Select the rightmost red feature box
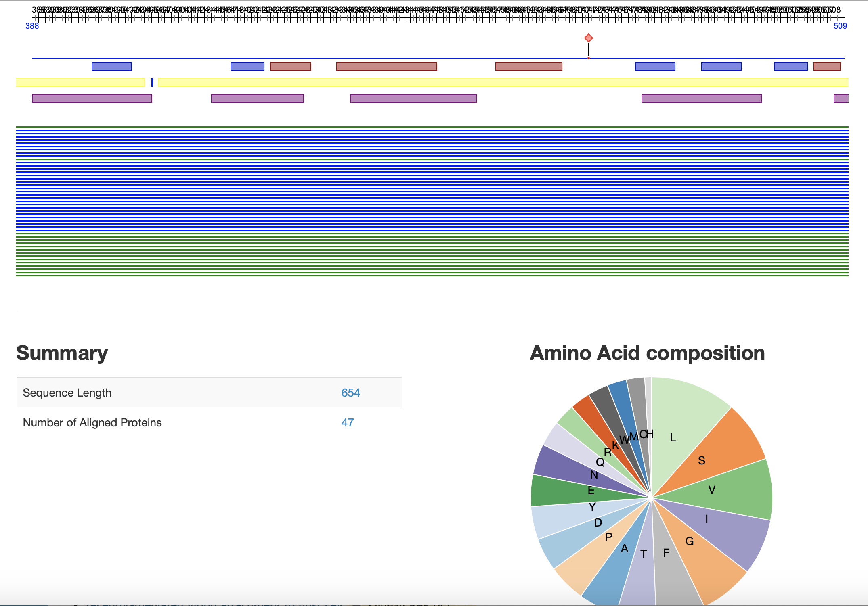 pos(827,66)
